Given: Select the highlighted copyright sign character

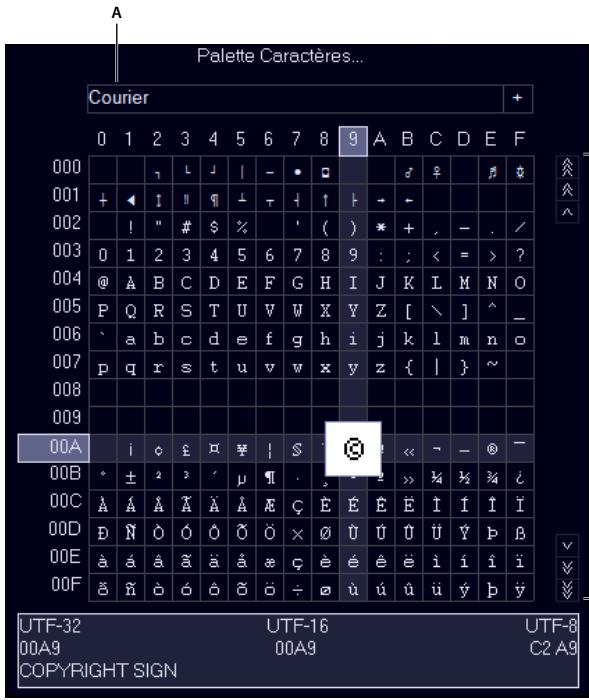Looking at the screenshot, I should pyautogui.click(x=353, y=449).
